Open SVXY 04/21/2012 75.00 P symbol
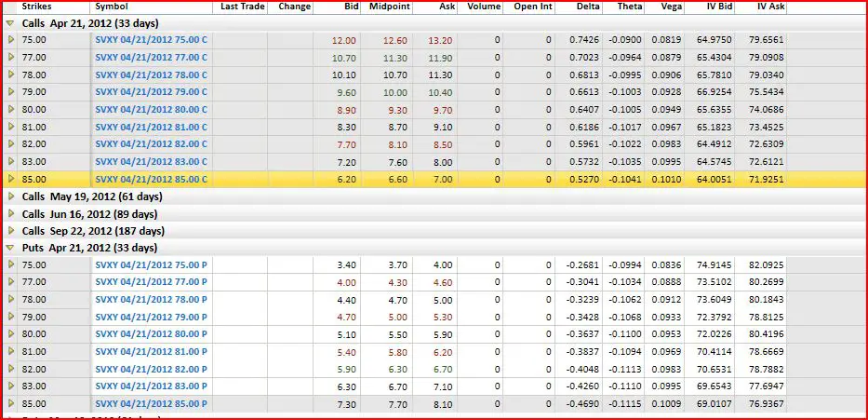Viewport: 868px width, 420px height. coord(151,264)
